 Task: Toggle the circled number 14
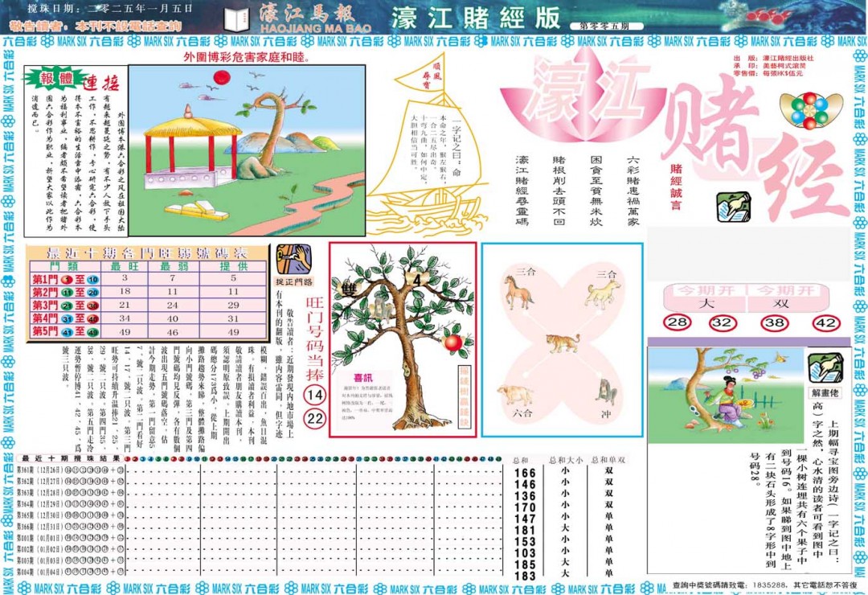click(315, 394)
